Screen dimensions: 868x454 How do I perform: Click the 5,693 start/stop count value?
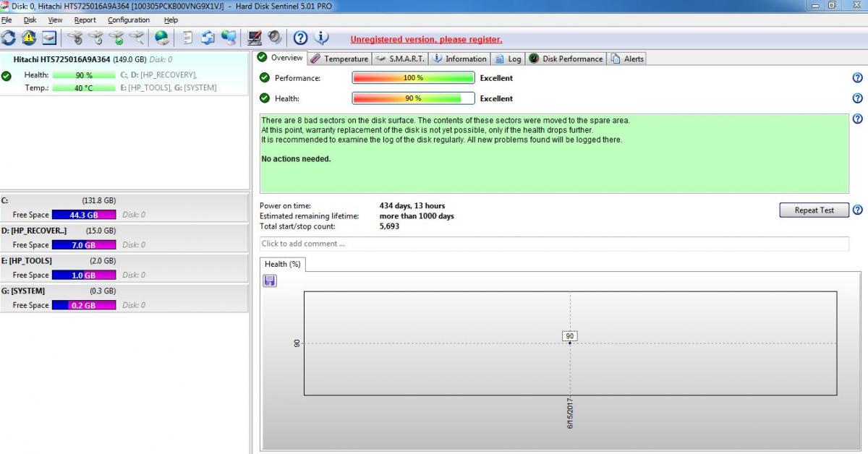[x=389, y=226]
